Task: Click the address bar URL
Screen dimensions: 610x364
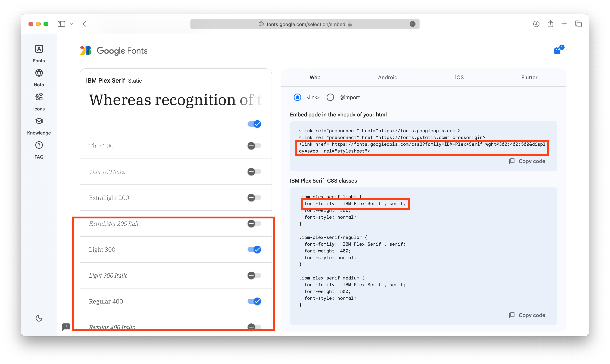Action: (306, 24)
